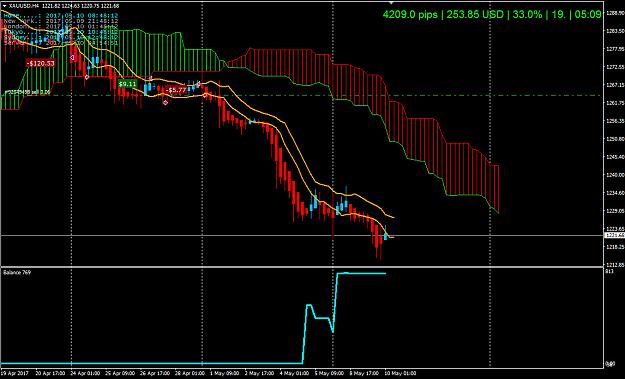Click the trade arrow beside the -$120.53 label

(72, 58)
